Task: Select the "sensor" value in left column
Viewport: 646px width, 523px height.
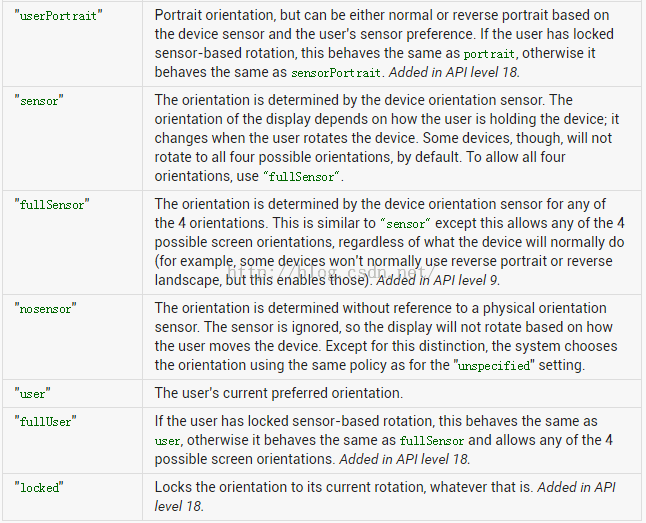Action: click(38, 101)
